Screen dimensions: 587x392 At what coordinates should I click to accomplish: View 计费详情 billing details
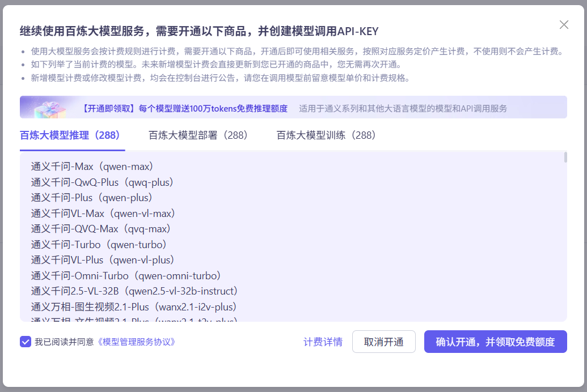pyautogui.click(x=322, y=341)
